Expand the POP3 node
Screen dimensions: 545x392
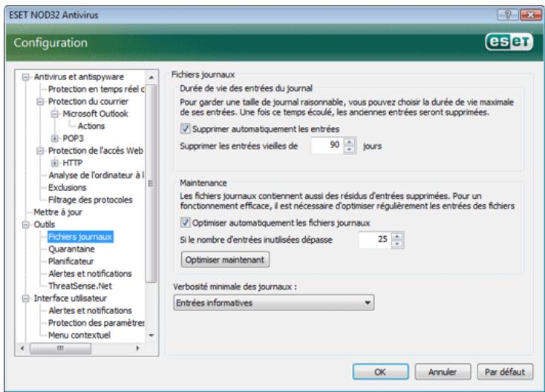coord(54,139)
